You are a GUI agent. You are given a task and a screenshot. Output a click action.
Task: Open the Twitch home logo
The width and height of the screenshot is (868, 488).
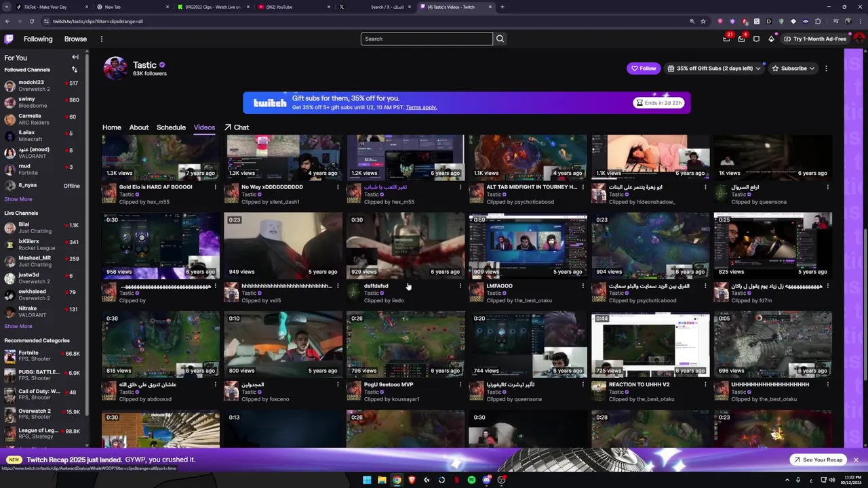click(9, 39)
